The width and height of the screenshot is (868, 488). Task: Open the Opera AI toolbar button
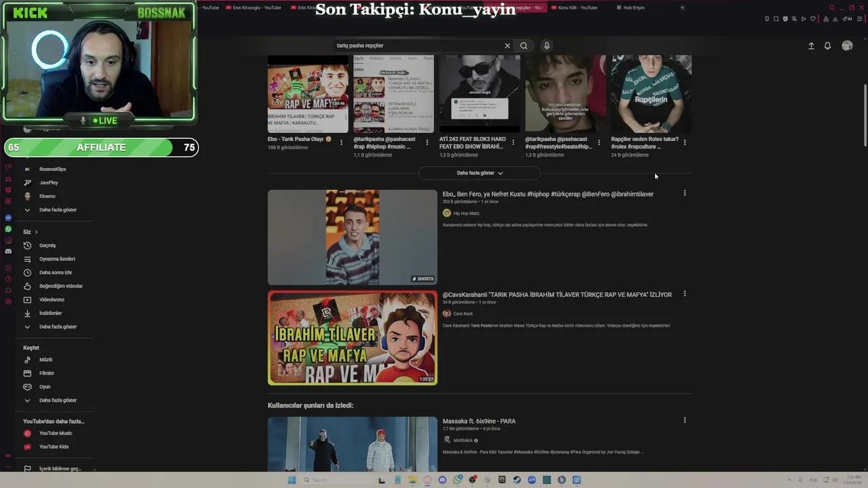pyautogui.click(x=847, y=19)
